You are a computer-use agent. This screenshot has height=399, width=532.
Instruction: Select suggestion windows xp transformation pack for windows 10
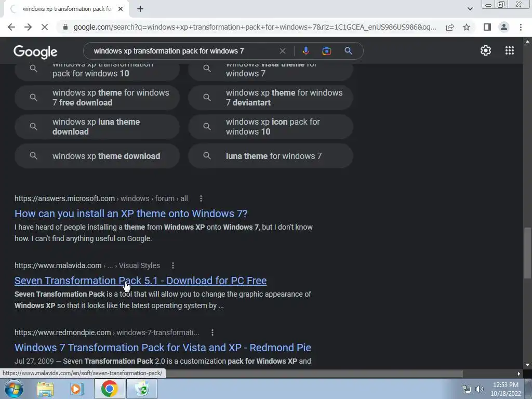tap(97, 72)
